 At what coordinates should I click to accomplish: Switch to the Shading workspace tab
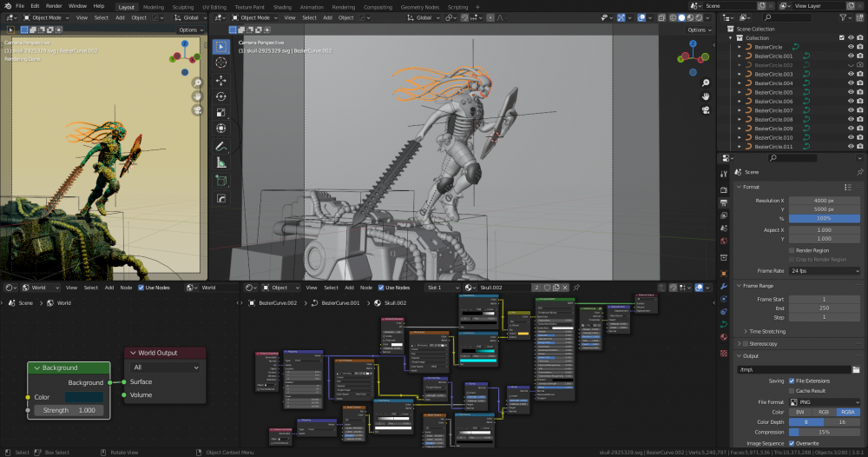(282, 7)
